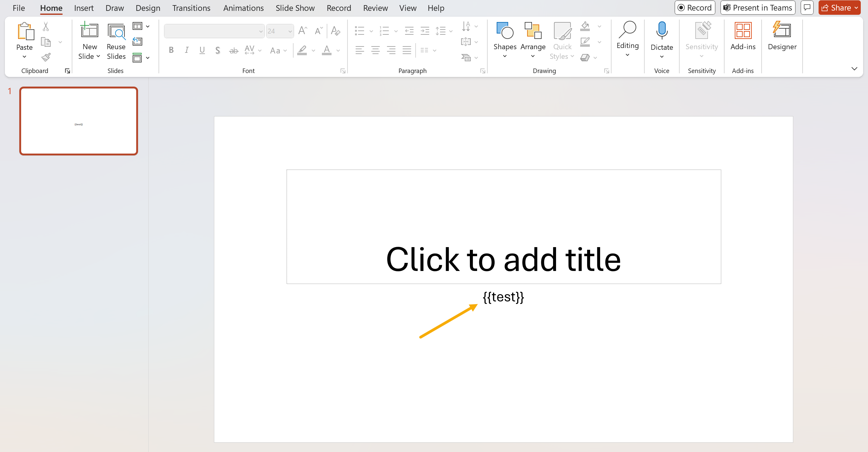Open the Transitions tab

(191, 8)
